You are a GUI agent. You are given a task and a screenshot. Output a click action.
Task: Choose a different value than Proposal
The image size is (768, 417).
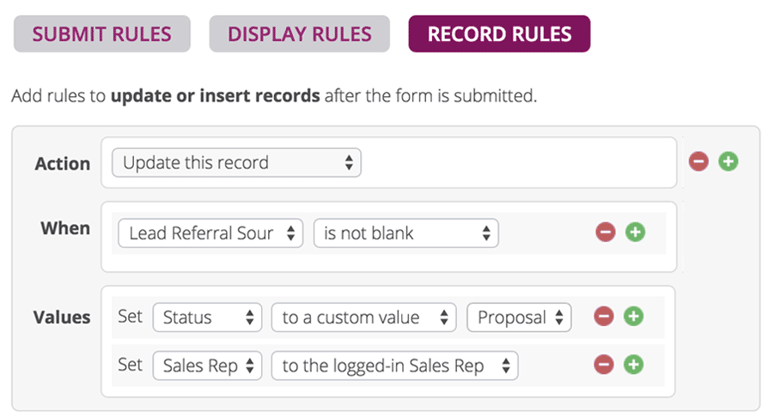click(x=519, y=317)
